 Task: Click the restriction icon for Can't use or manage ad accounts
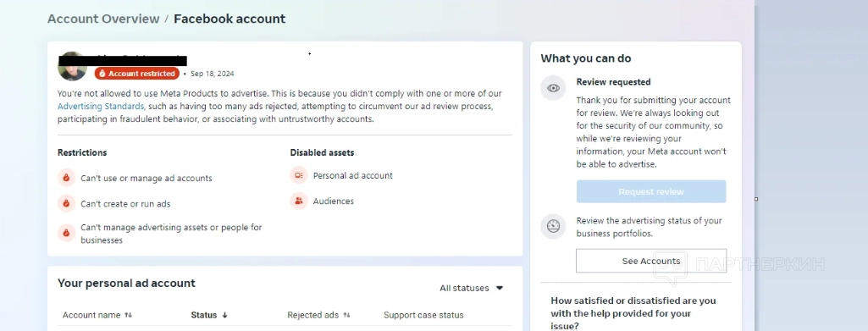[66, 178]
